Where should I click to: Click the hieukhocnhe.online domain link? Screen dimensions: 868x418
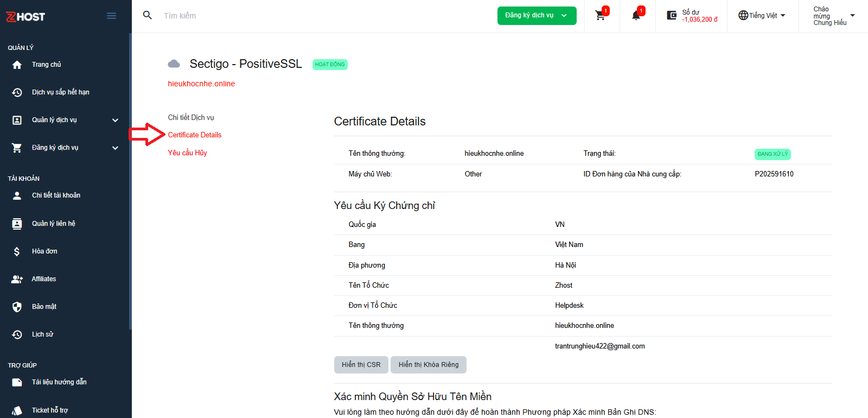pos(201,84)
